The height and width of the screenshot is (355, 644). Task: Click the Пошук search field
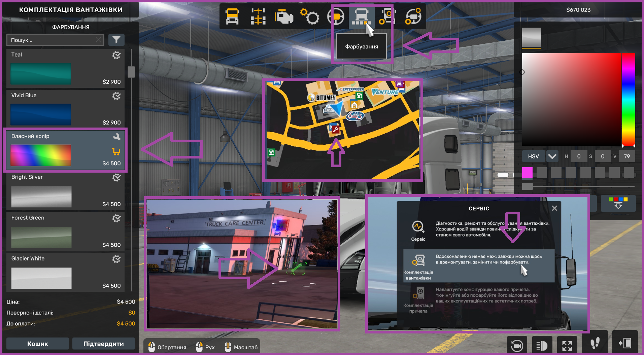tap(52, 40)
